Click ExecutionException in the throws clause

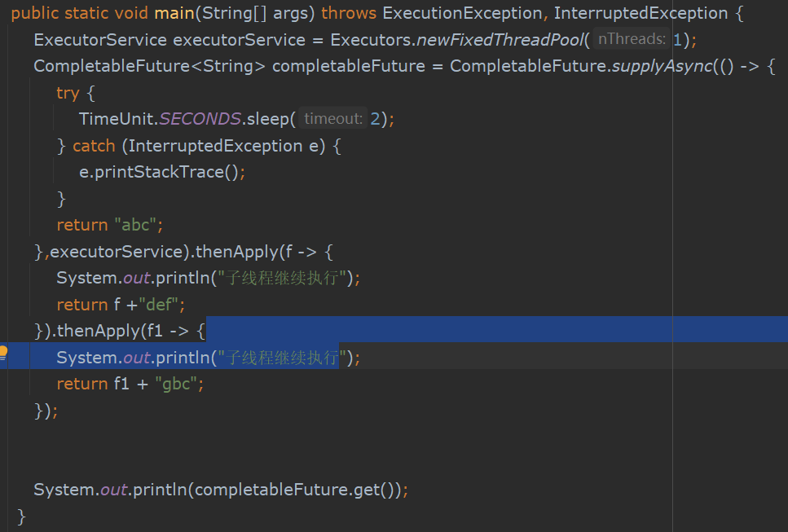click(x=462, y=13)
